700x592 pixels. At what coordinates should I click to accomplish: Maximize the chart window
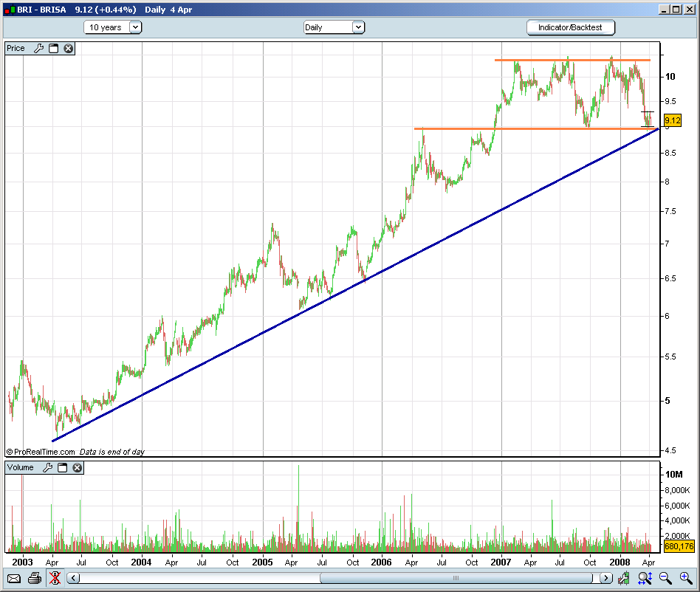pyautogui.click(x=676, y=10)
